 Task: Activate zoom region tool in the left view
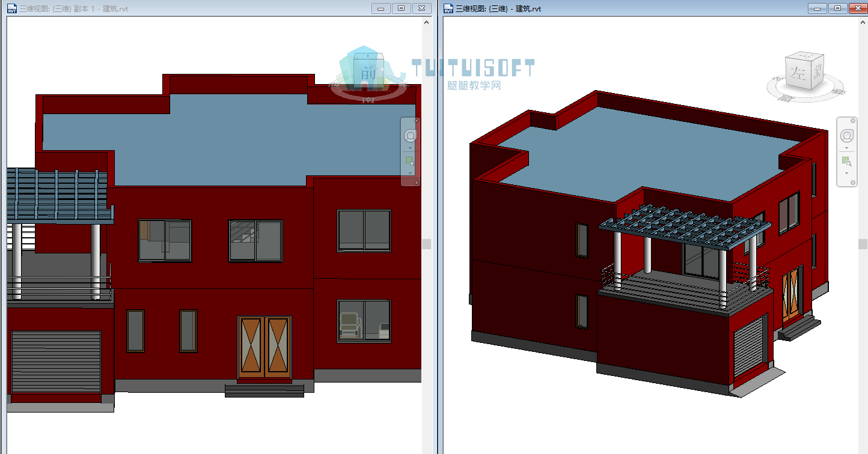(410, 161)
